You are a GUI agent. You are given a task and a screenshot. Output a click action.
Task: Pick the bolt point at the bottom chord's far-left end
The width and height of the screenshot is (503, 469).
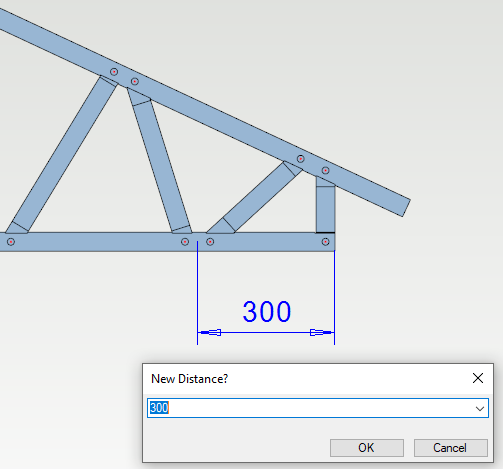coord(11,242)
